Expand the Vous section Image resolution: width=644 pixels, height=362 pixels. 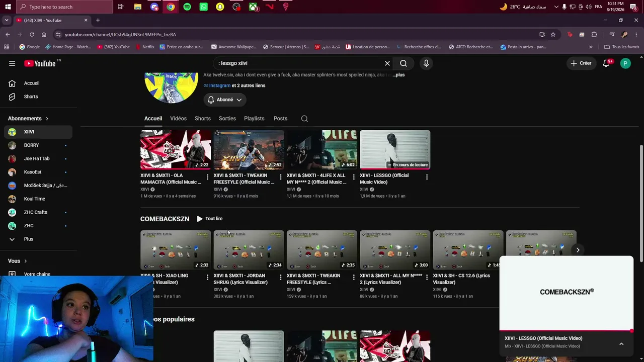click(x=18, y=261)
